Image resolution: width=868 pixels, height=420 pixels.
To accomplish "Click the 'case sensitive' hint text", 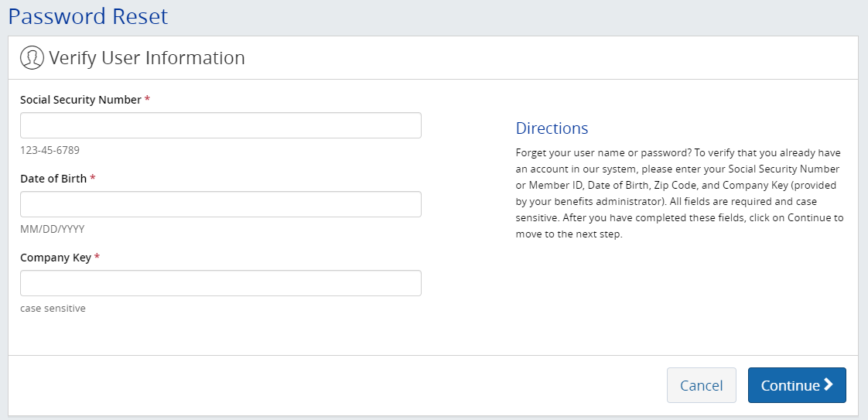I will coord(53,308).
